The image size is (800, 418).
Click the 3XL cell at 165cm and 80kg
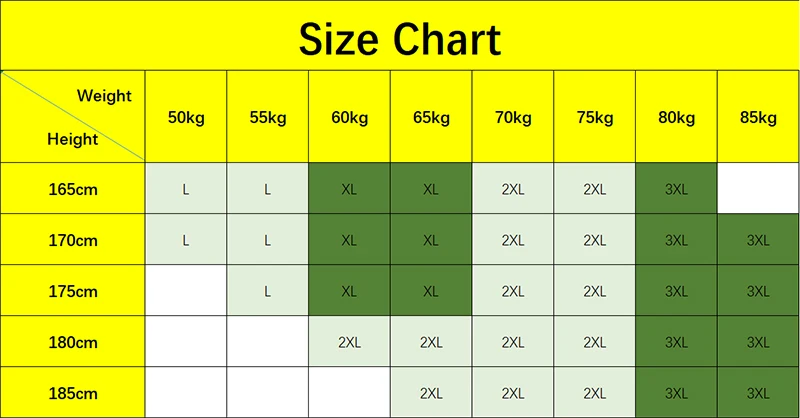coord(677,188)
